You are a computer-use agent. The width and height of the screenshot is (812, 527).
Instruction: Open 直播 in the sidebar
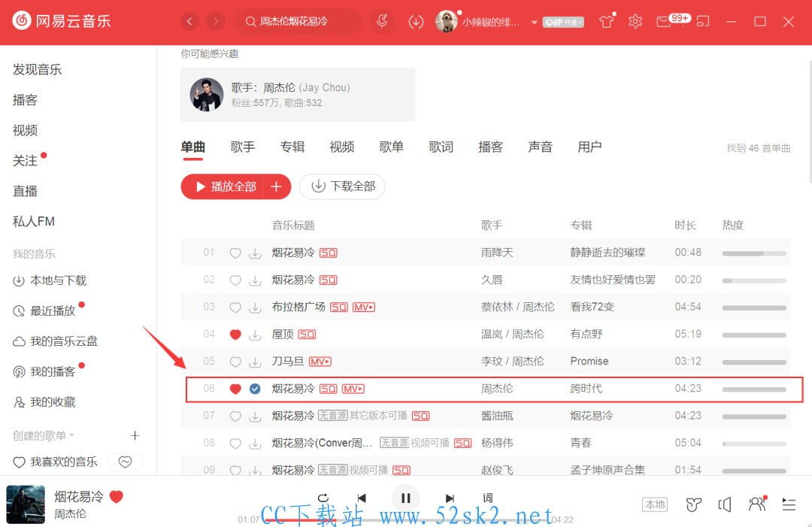(25, 191)
